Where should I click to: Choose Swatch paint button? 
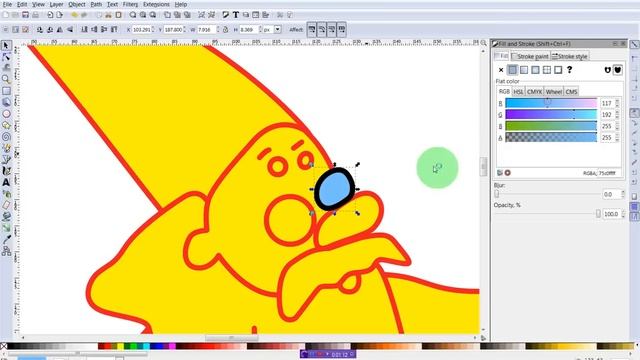(558, 70)
